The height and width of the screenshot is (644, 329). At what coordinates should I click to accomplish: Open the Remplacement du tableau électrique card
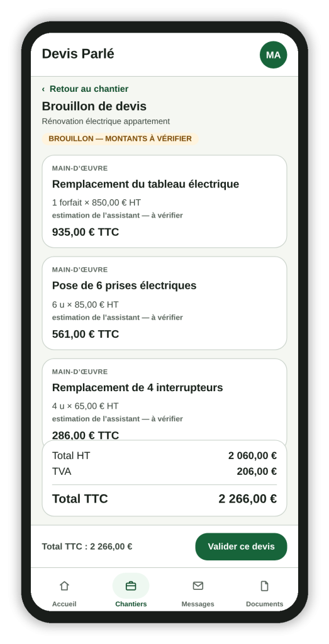pyautogui.click(x=164, y=201)
